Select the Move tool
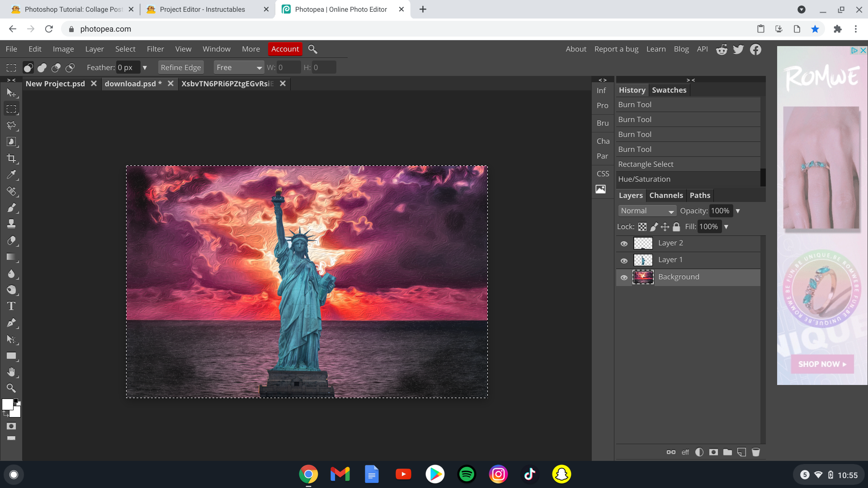Viewport: 868px width, 488px height. click(11, 93)
